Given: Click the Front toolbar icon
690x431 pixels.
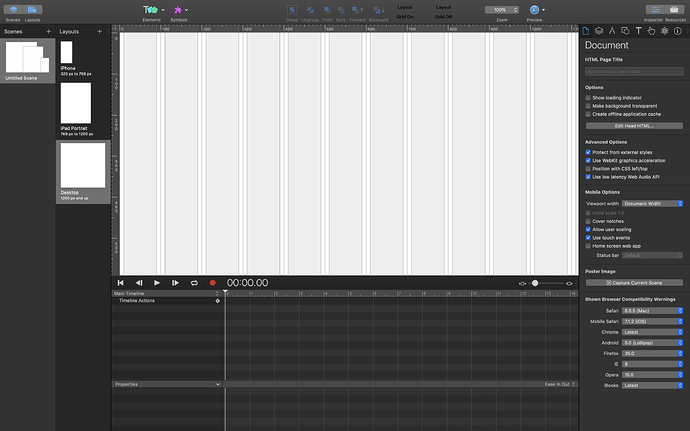Looking at the screenshot, I should click(x=327, y=10).
